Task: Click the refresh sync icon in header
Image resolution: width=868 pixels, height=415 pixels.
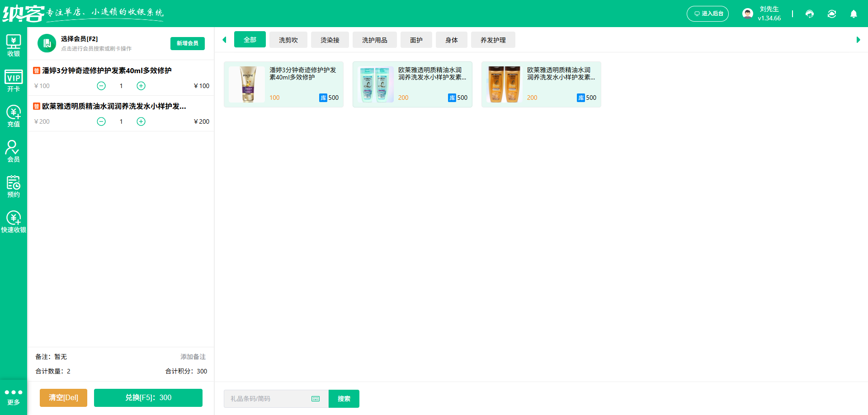Action: click(x=832, y=14)
